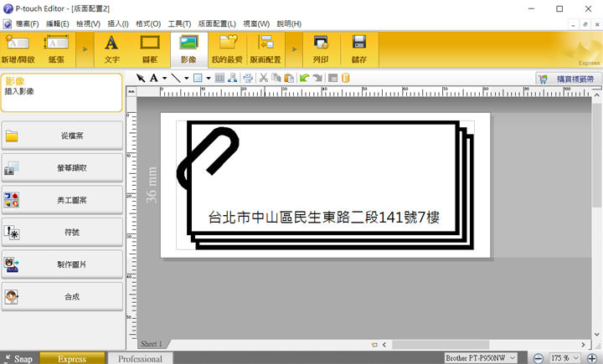The height and width of the screenshot is (364, 603).
Task: Open the 文字 (Text) tool
Action: [x=111, y=49]
